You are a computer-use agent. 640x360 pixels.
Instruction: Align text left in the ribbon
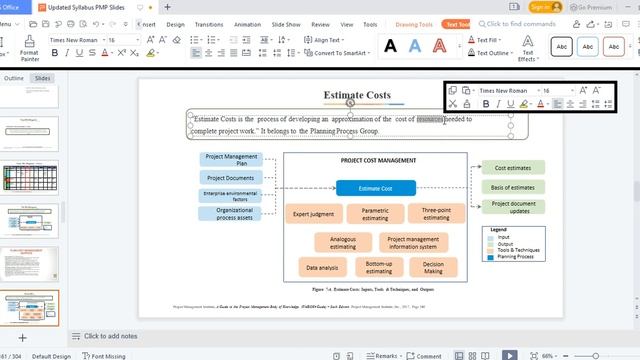pyautogui.click(x=196, y=53)
